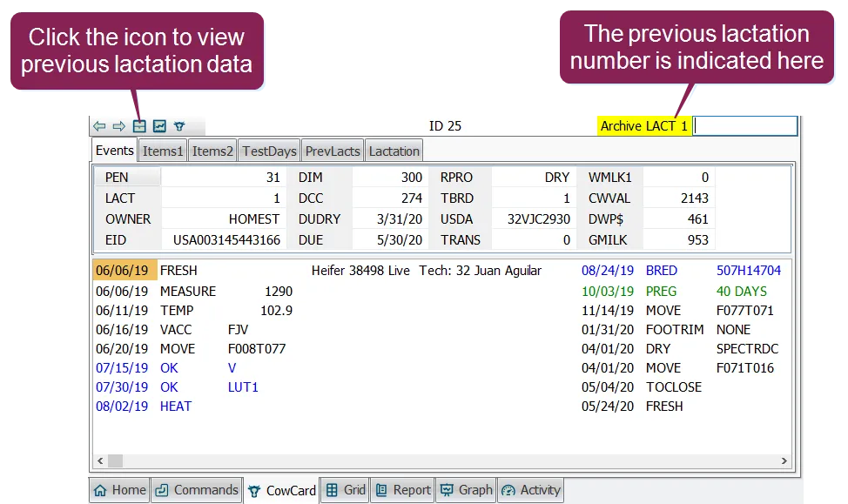Select the 04/01/20 DRY event
This screenshot has width=848, height=504.
[x=680, y=349]
